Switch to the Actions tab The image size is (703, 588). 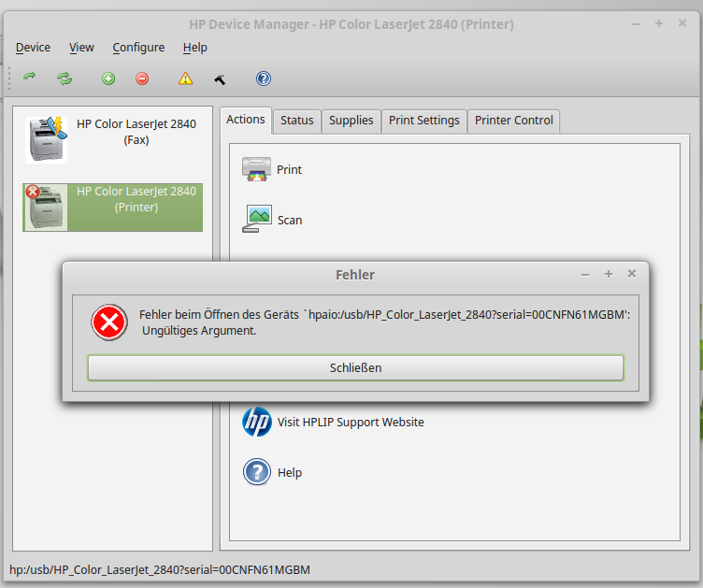coord(246,120)
